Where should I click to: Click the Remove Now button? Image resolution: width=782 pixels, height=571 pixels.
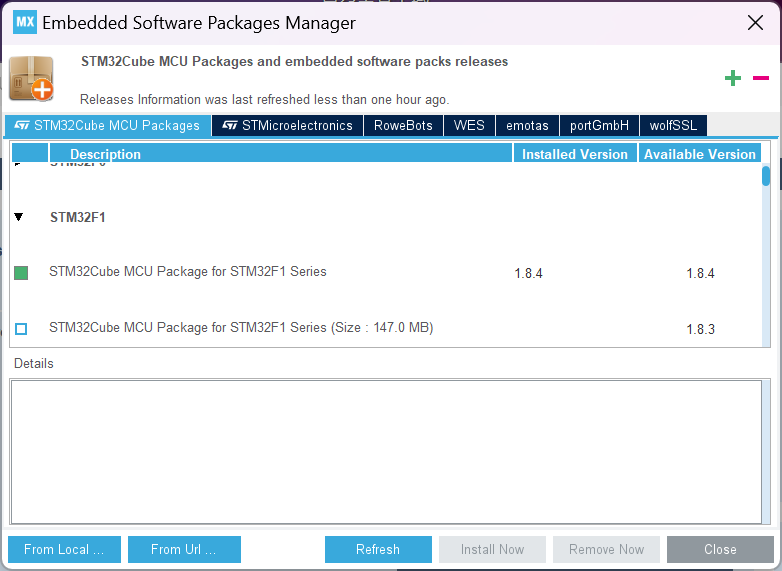(x=606, y=549)
